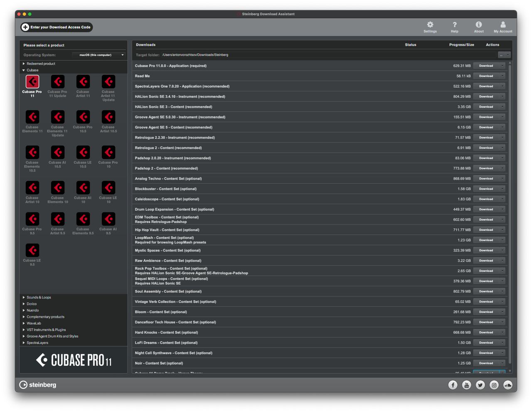532x412 pixels.
Task: Select the Cubase Elements 11 Update icon
Action: (58, 117)
